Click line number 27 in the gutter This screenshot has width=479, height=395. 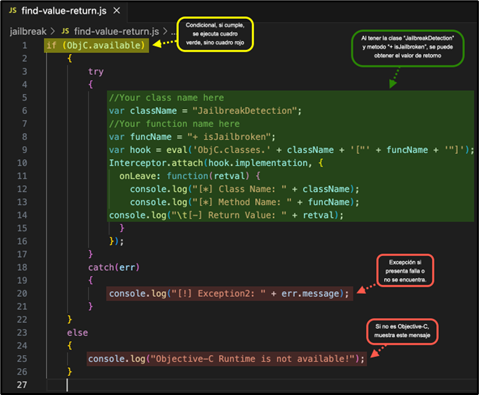pyautogui.click(x=22, y=385)
